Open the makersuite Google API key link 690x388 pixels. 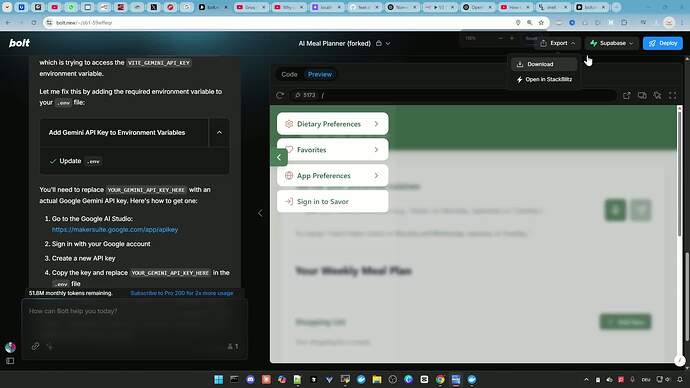coord(115,230)
